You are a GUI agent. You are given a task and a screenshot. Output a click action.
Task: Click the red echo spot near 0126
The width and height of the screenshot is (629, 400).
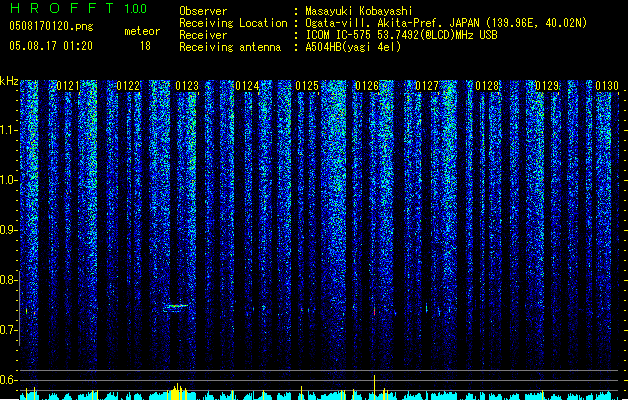pyautogui.click(x=374, y=311)
